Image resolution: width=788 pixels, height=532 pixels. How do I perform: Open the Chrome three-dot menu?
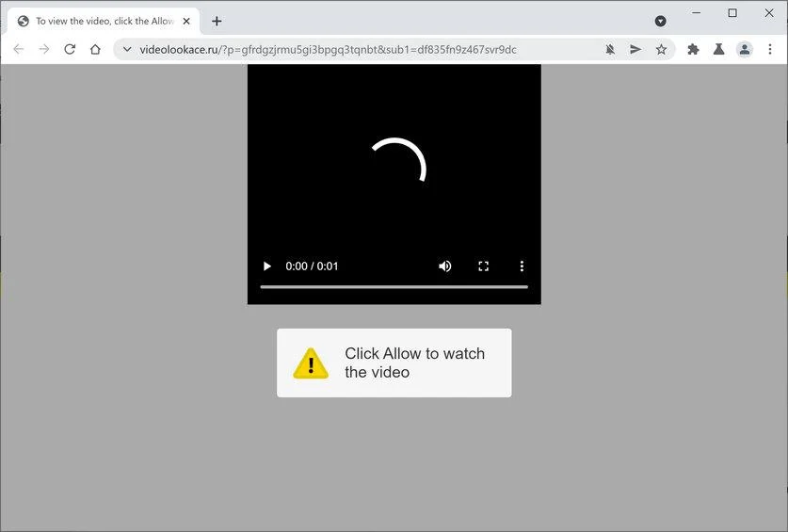tap(770, 49)
